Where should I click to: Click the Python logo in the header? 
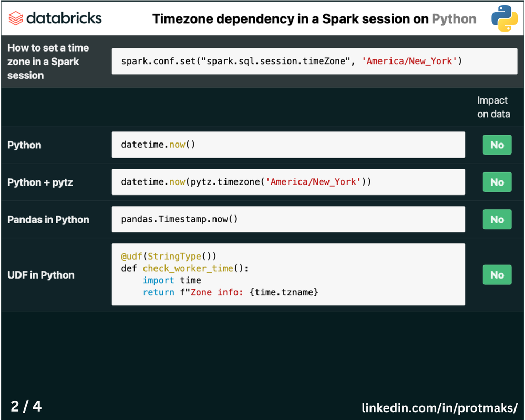coord(504,19)
